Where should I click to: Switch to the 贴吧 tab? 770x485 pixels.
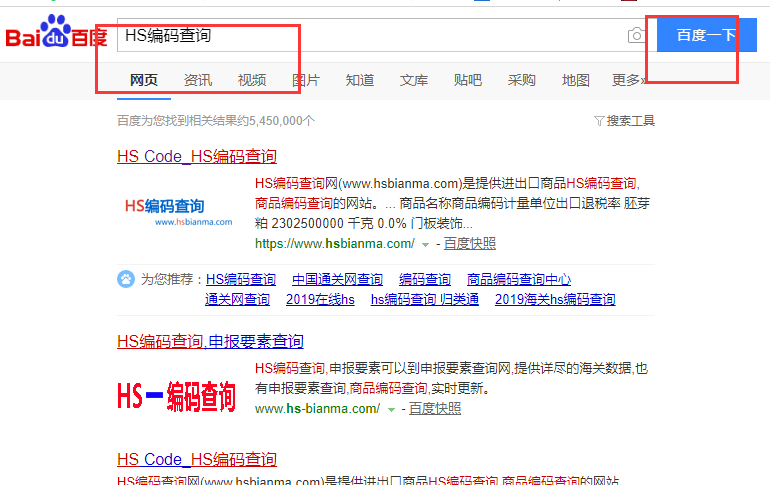(x=468, y=80)
